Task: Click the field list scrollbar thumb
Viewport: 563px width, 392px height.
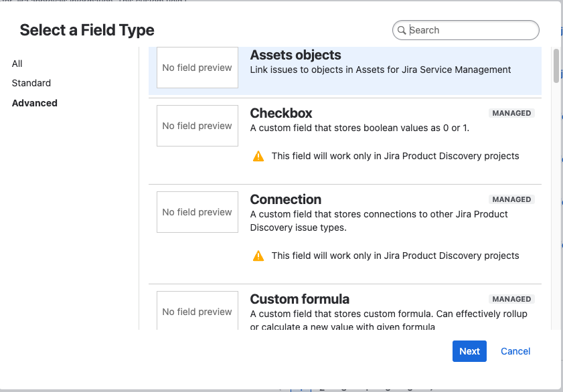Action: 556,66
